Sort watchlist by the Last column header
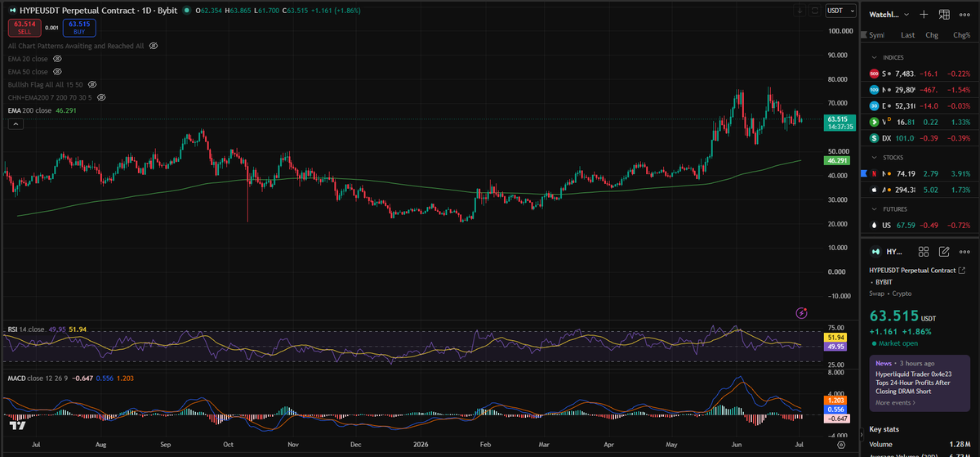This screenshot has height=457, width=980. click(907, 35)
